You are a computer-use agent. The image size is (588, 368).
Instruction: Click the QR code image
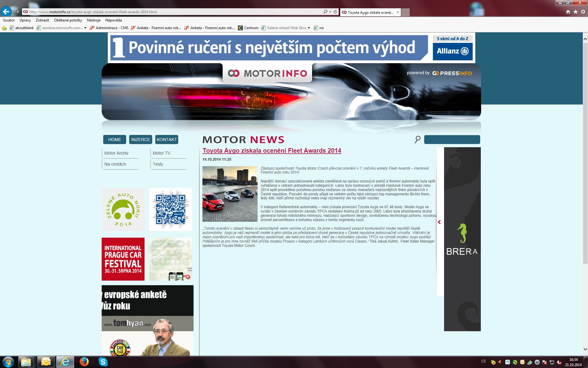171,209
